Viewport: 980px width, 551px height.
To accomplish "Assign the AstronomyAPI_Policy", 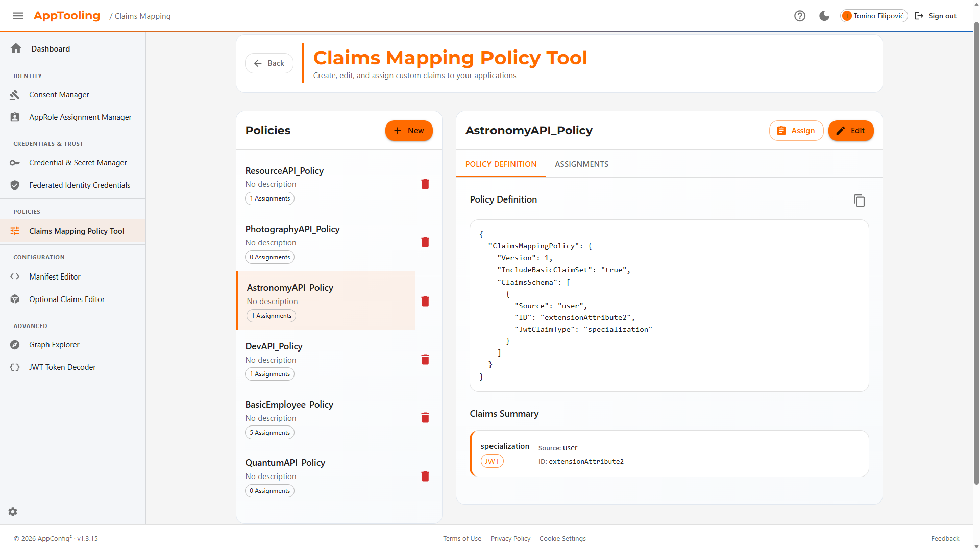I will 796,131.
